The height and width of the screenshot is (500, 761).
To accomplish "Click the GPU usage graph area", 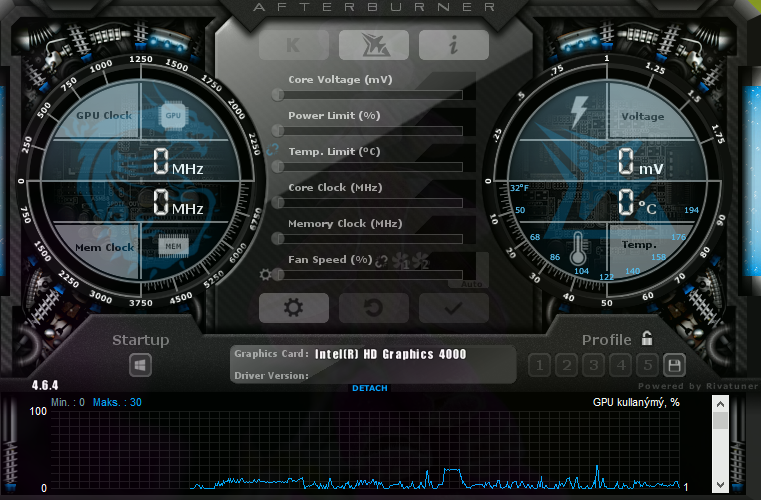I will (365, 450).
